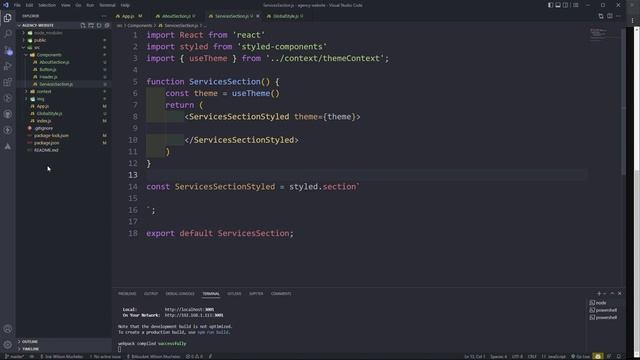
Task: Open Customize Layout icon in title bar
Action: (x=576, y=5)
